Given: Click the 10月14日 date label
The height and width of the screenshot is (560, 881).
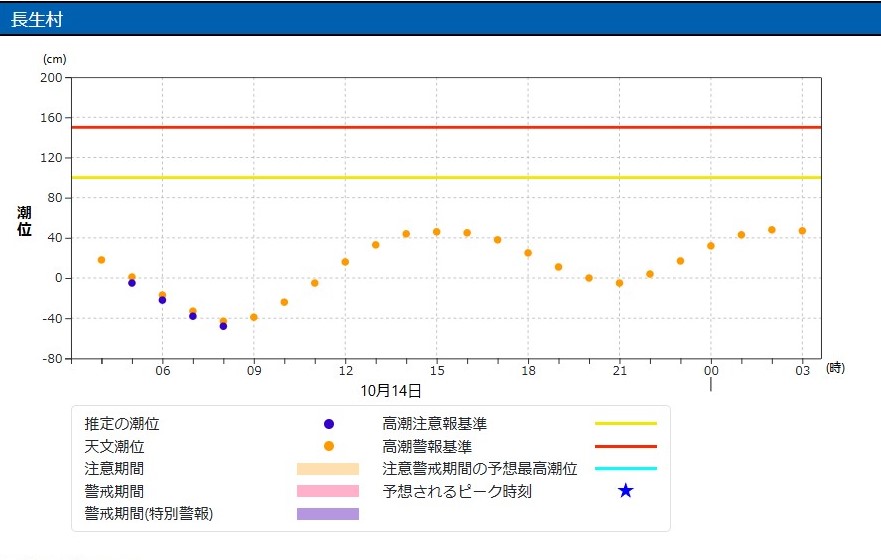Looking at the screenshot, I should pos(391,391).
